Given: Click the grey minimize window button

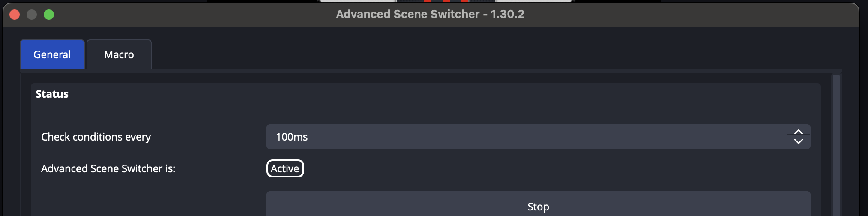Looking at the screenshot, I should (32, 15).
